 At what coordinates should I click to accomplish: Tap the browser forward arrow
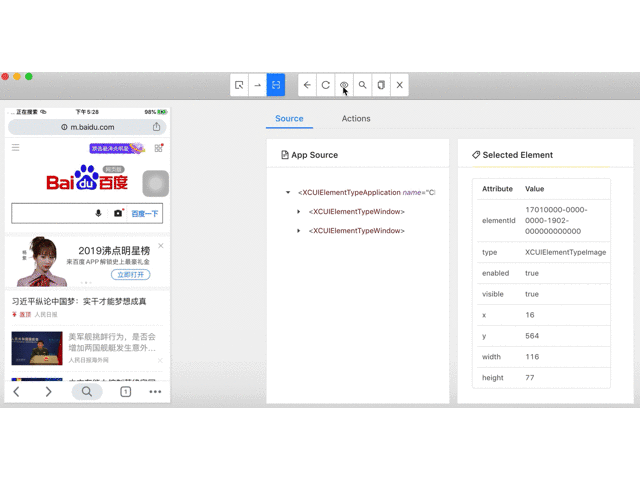coord(48,392)
